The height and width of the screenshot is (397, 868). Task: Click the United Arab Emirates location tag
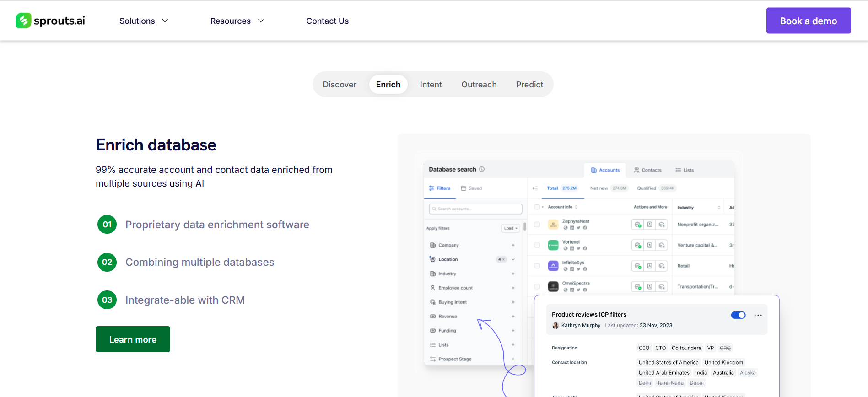coord(664,373)
